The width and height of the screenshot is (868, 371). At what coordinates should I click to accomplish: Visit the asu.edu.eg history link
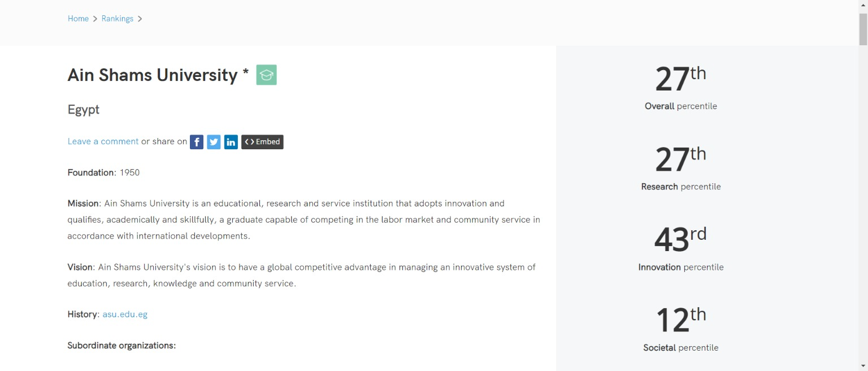(125, 314)
